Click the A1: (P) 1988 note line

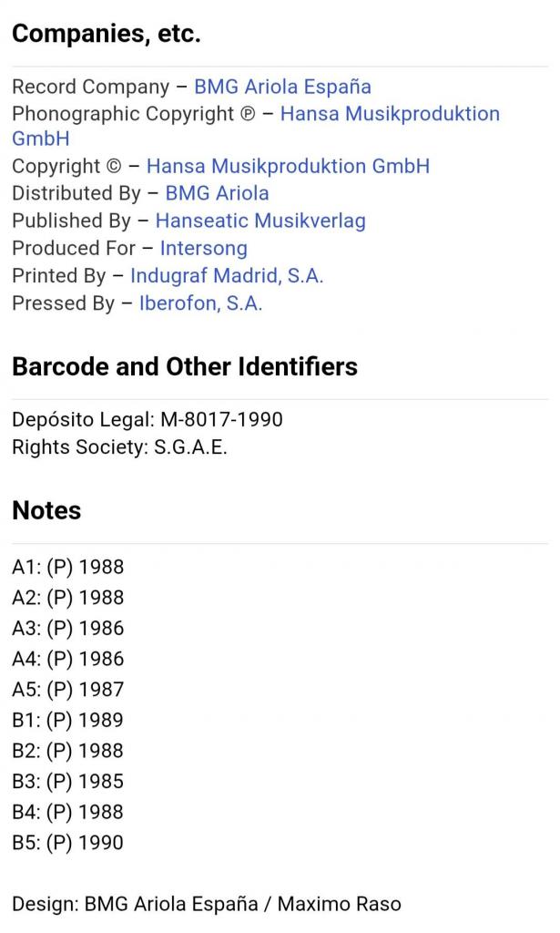tap(68, 568)
